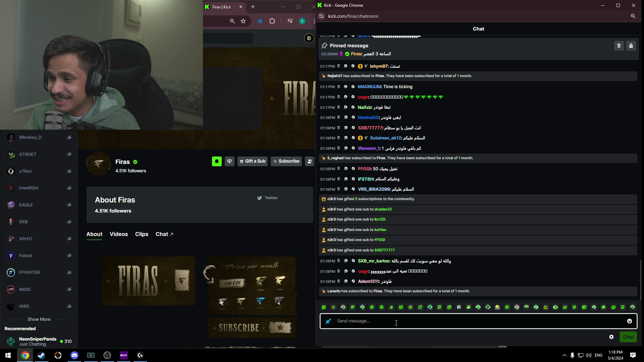Click shaden22 gifted sub username
Viewport: 644px width, 362px height.
pos(383,209)
